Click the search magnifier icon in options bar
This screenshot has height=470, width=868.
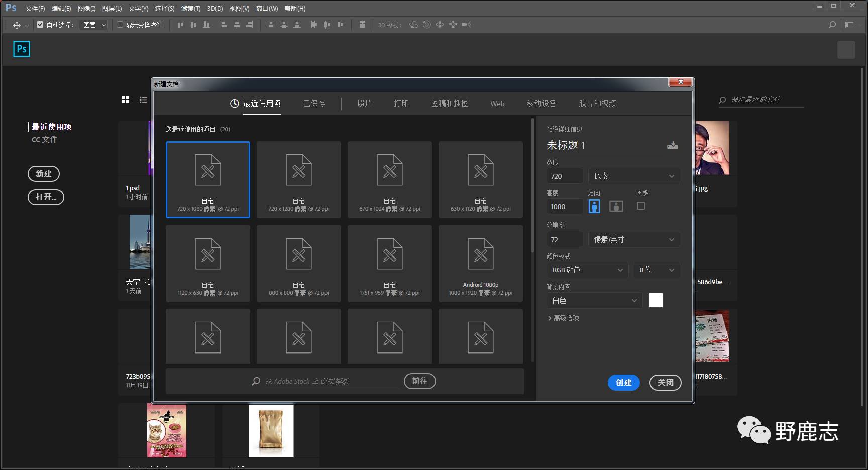pos(832,25)
